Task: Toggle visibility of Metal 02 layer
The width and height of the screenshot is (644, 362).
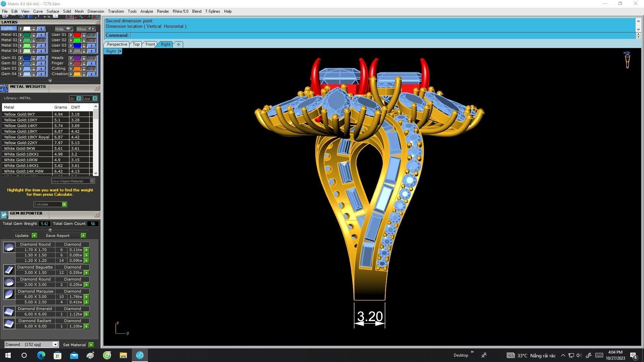Action: tap(41, 40)
